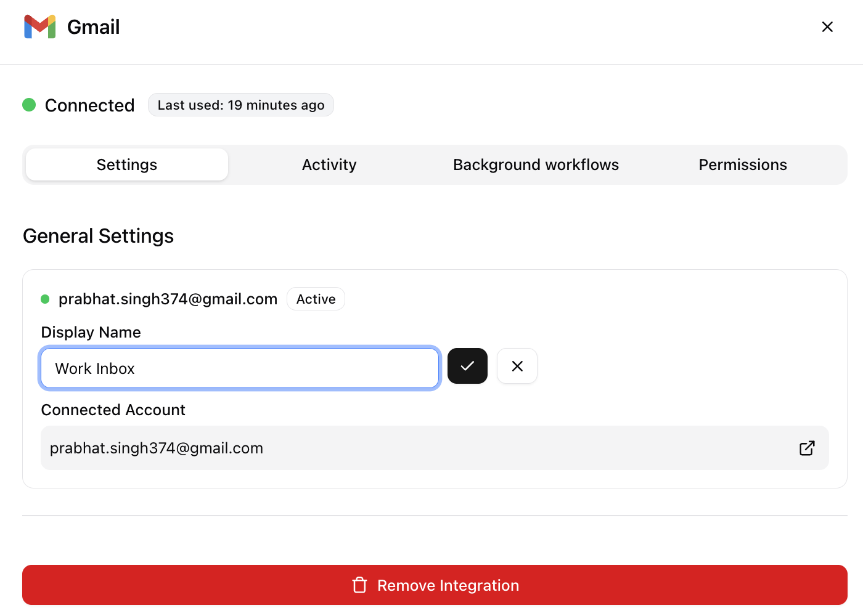Screen dimensions: 863x616
Task: Click the green Connected status dot
Action: pos(29,105)
